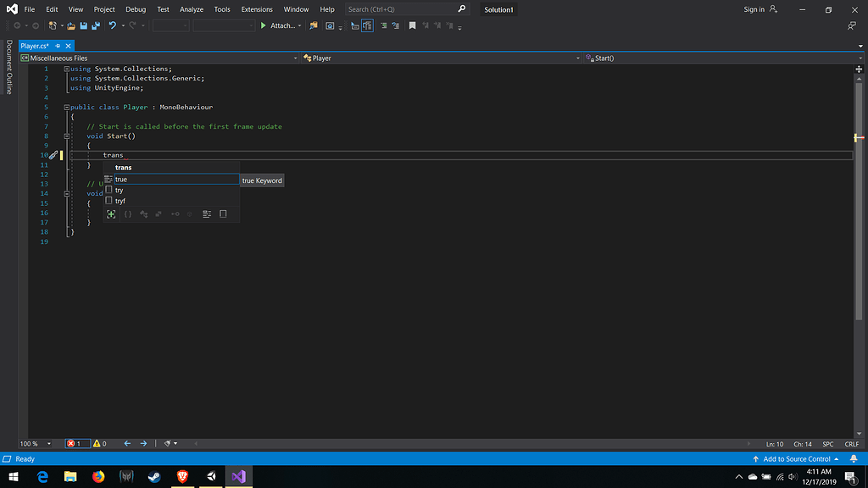The image size is (868, 488).
Task: Open the Debug menu
Action: (135, 9)
